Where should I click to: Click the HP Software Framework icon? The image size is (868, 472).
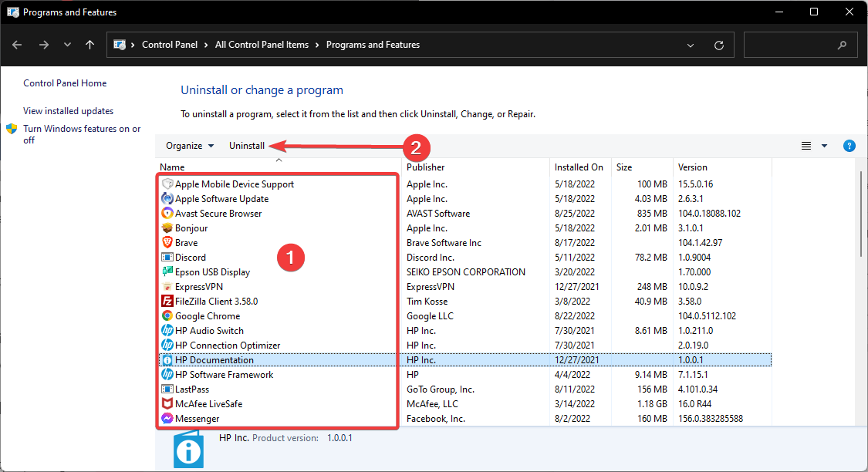pos(167,375)
